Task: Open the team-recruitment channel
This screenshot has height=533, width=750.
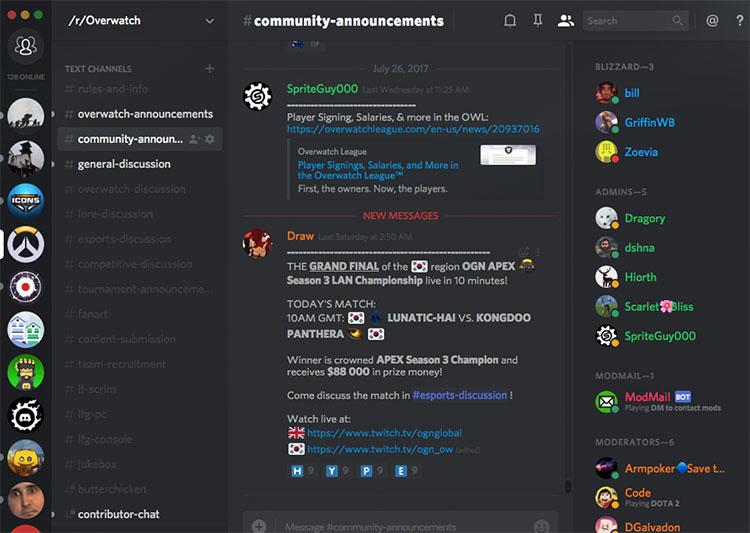Action: [x=139, y=364]
